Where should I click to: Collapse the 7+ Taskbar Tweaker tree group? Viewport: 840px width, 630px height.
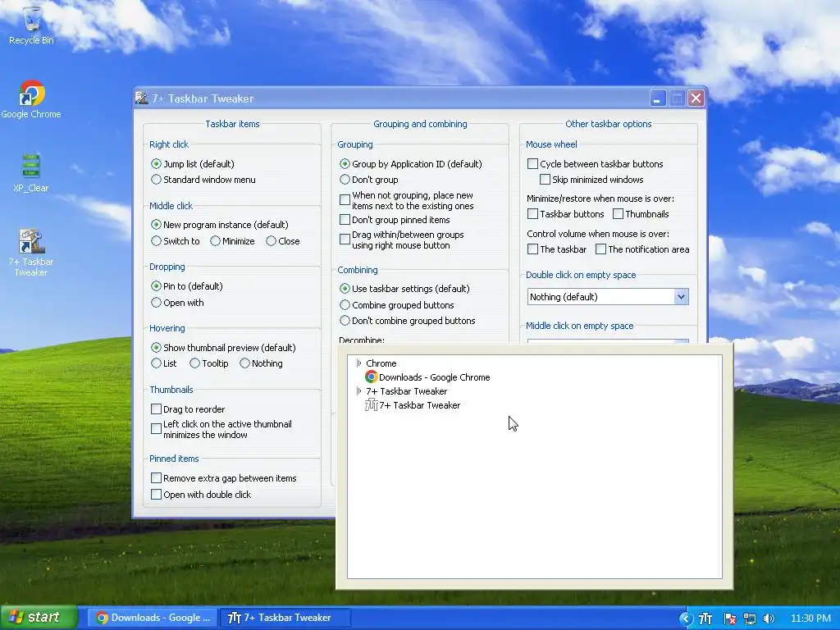pos(359,391)
